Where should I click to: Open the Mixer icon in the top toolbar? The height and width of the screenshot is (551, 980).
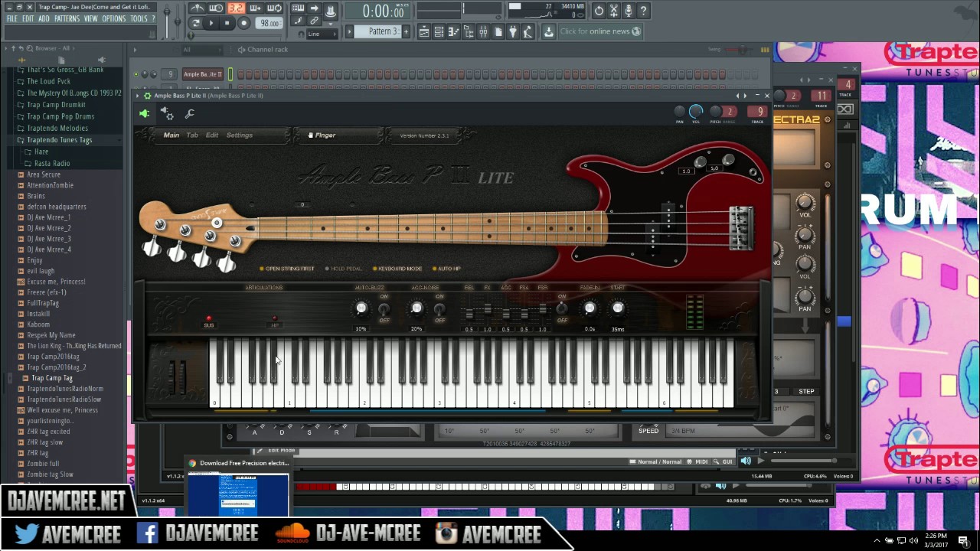483,31
